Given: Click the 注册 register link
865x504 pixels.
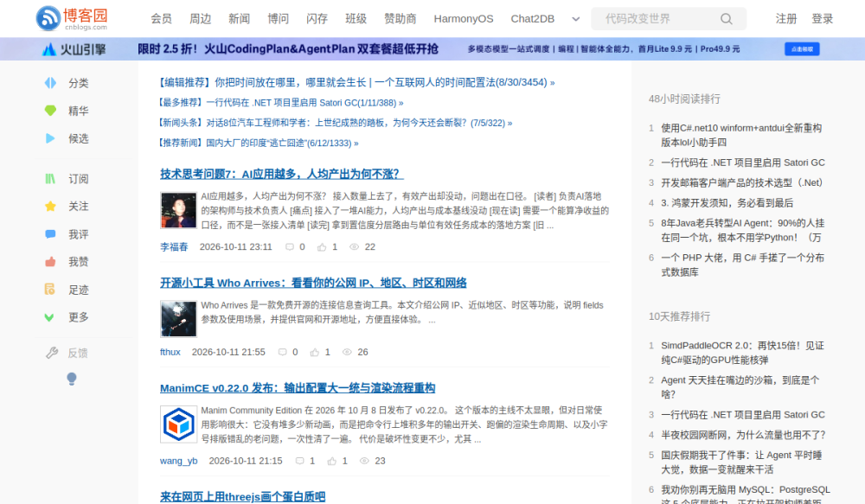Looking at the screenshot, I should [x=786, y=19].
